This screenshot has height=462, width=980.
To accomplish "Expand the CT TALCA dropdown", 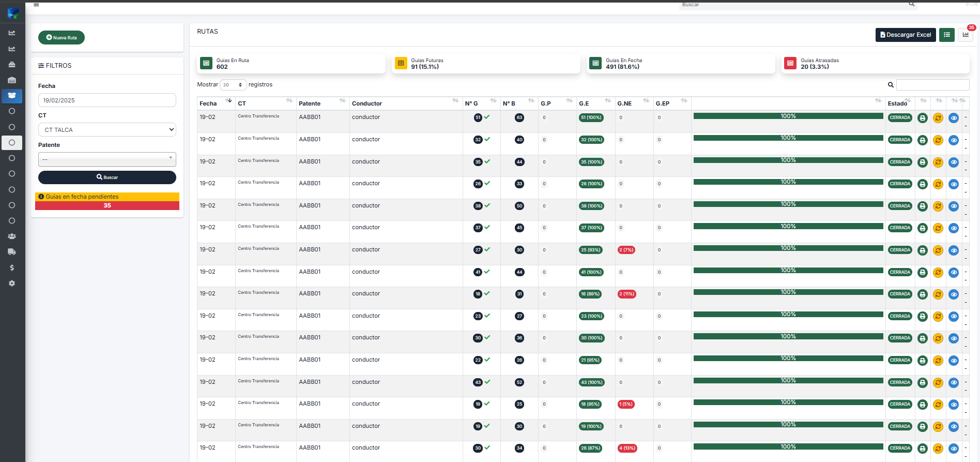I will click(x=107, y=130).
